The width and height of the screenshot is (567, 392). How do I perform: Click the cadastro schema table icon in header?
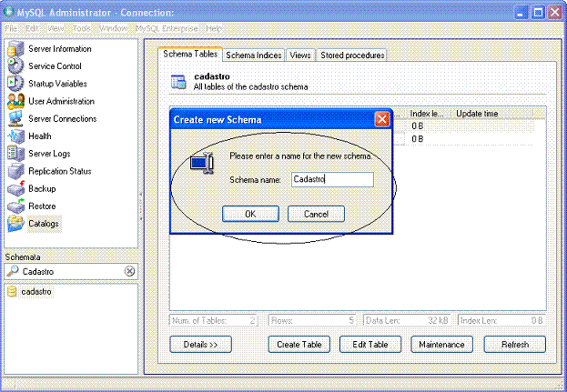coord(178,82)
